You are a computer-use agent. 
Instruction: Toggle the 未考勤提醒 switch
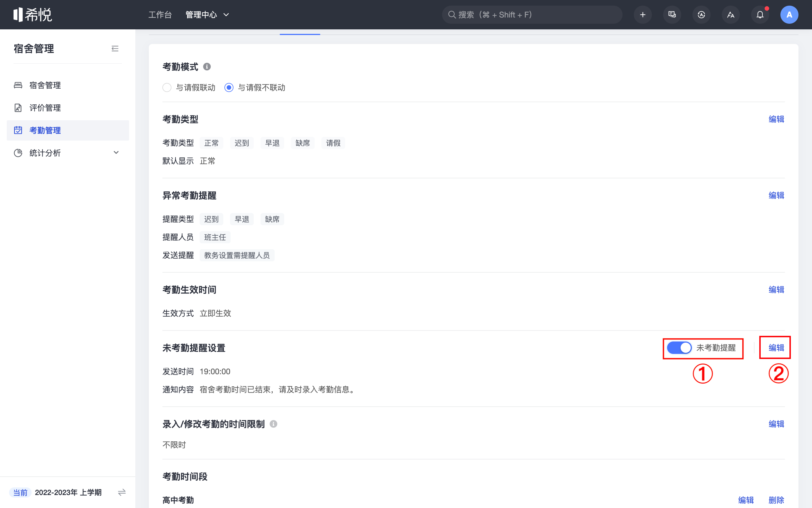pos(679,348)
